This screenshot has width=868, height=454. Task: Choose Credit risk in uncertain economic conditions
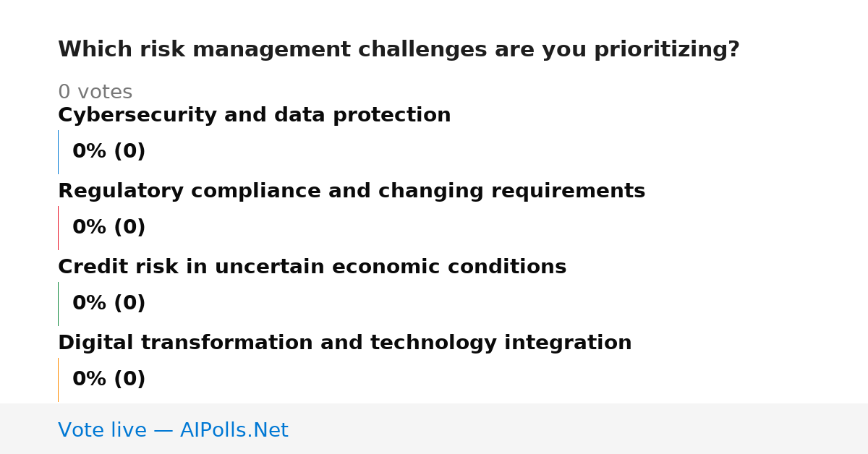pos(312,267)
